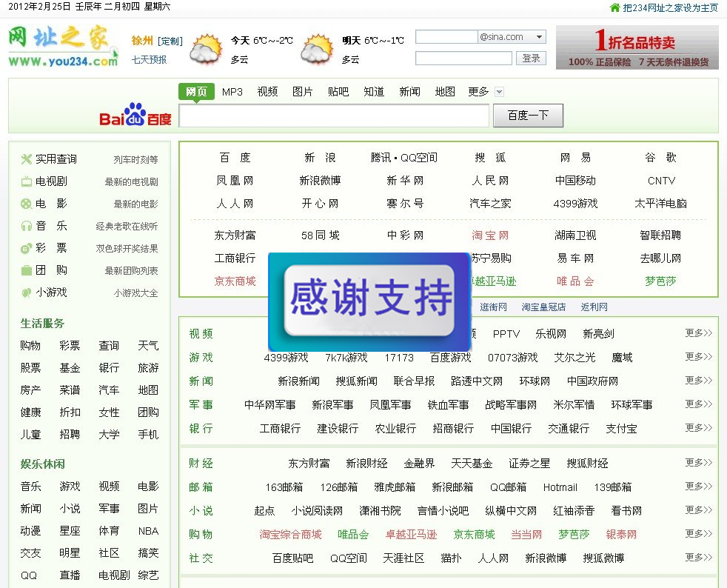The image size is (727, 588).
Task: Switch to the 图片 search tab
Action: coord(303,92)
